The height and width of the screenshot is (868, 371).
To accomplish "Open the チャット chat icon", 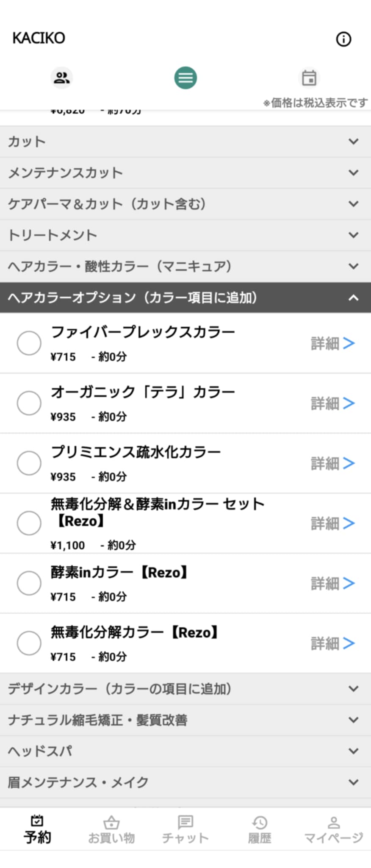I will (x=185, y=822).
